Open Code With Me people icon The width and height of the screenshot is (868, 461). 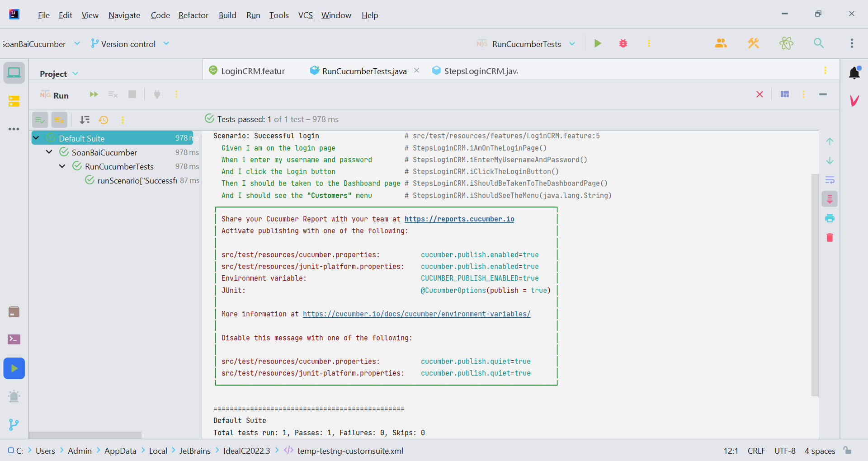pos(721,43)
